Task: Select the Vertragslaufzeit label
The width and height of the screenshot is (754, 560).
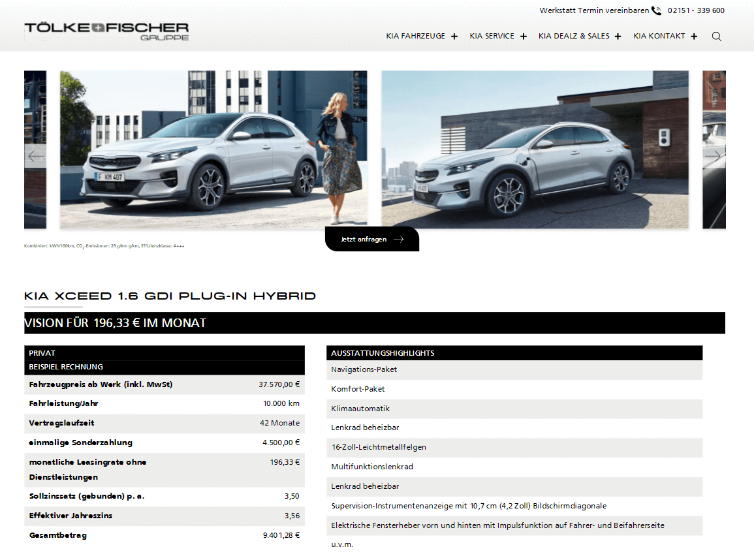Action: click(x=61, y=423)
